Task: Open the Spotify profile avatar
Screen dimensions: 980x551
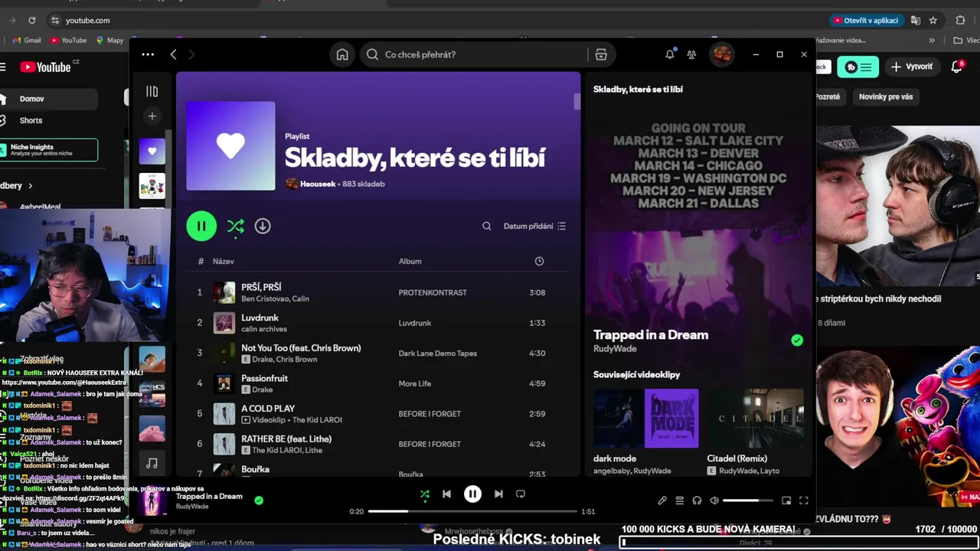Action: 721,54
